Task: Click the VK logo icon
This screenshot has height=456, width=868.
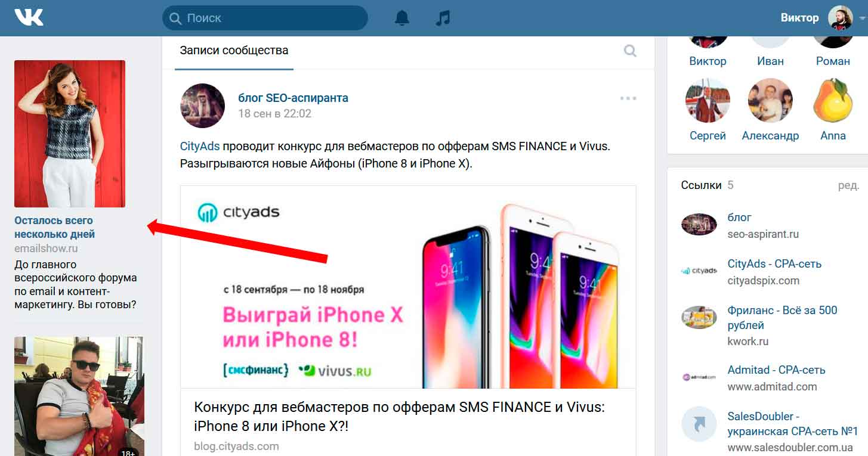Action: tap(29, 18)
